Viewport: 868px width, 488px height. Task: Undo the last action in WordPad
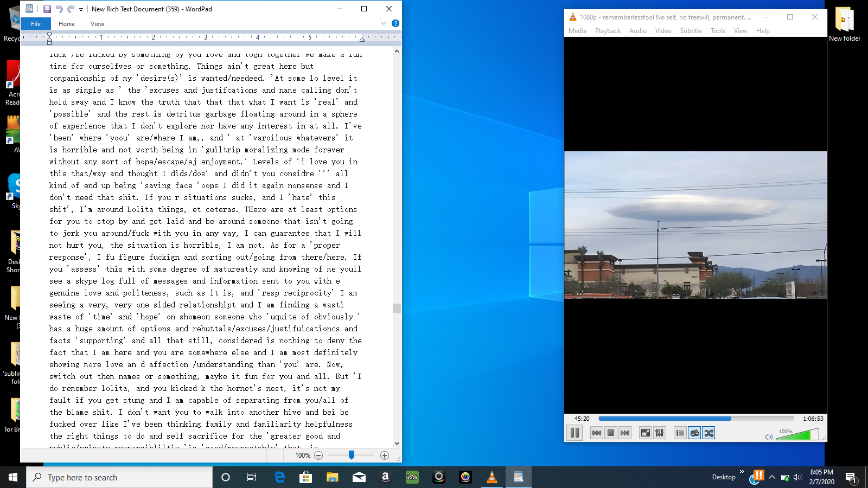point(59,9)
